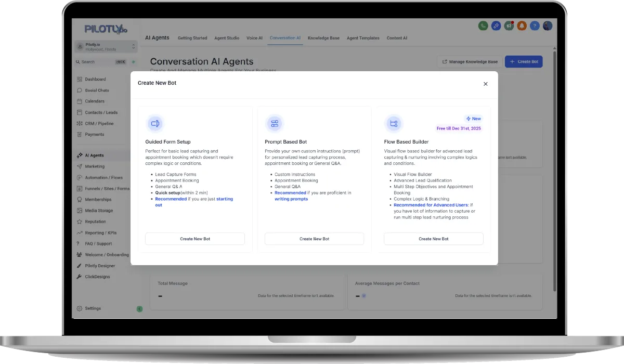Click the Guided Form Setup icon
Image resolution: width=624 pixels, height=364 pixels.
(155, 123)
